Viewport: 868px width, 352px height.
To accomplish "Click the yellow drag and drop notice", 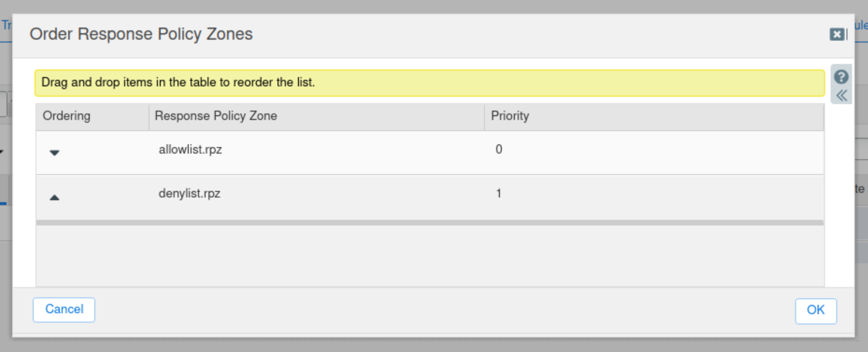I will click(429, 83).
